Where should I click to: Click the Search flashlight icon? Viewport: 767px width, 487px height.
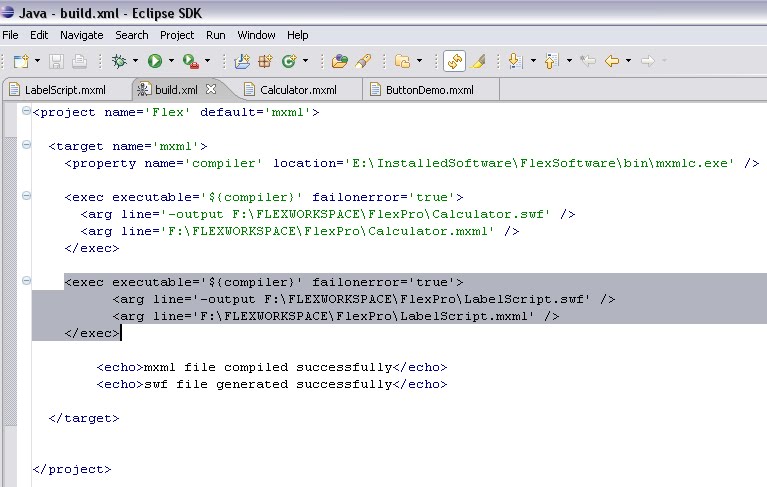[x=363, y=61]
